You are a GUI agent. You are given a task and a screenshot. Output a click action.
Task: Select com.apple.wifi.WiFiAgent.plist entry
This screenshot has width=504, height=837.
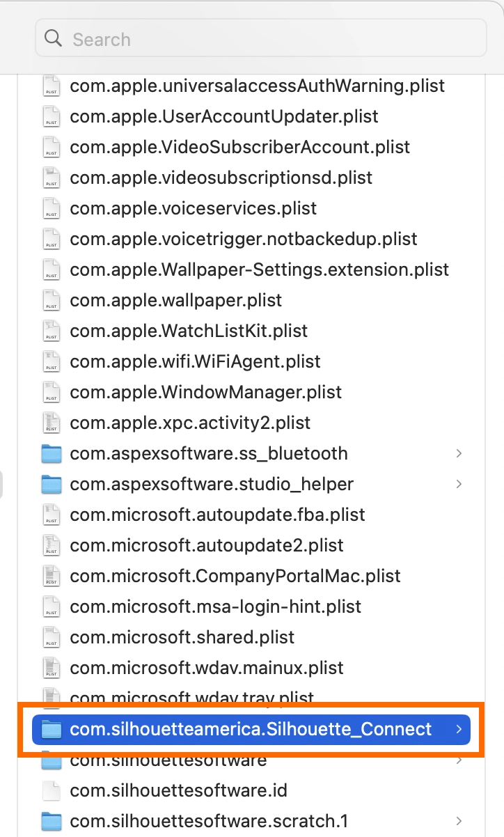[195, 362]
